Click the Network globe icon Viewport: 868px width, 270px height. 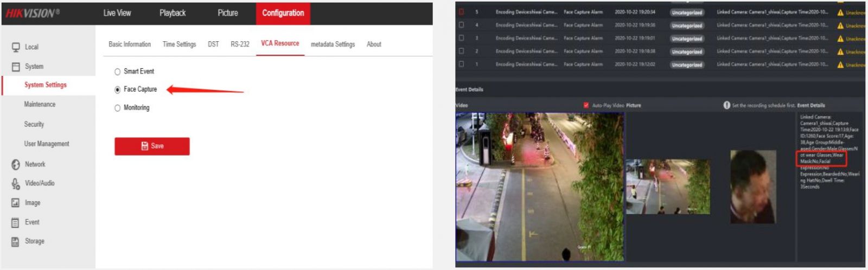[x=16, y=164]
